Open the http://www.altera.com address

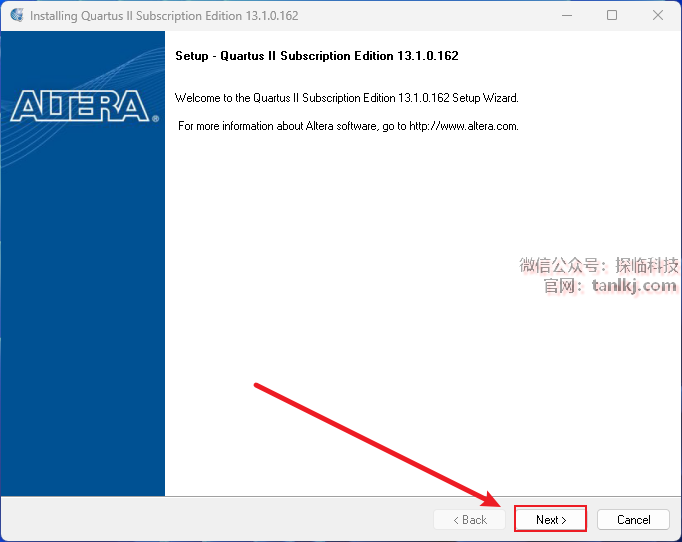point(464,126)
